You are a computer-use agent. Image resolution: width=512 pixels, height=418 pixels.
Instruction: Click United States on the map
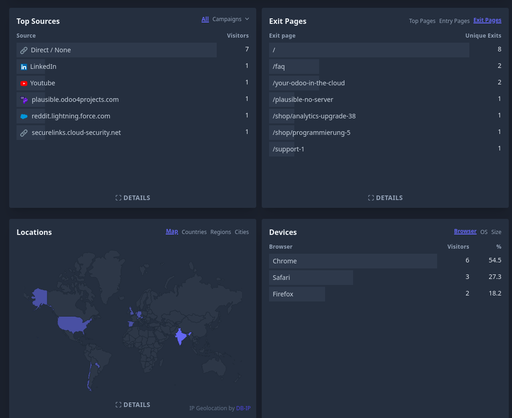[x=73, y=324]
